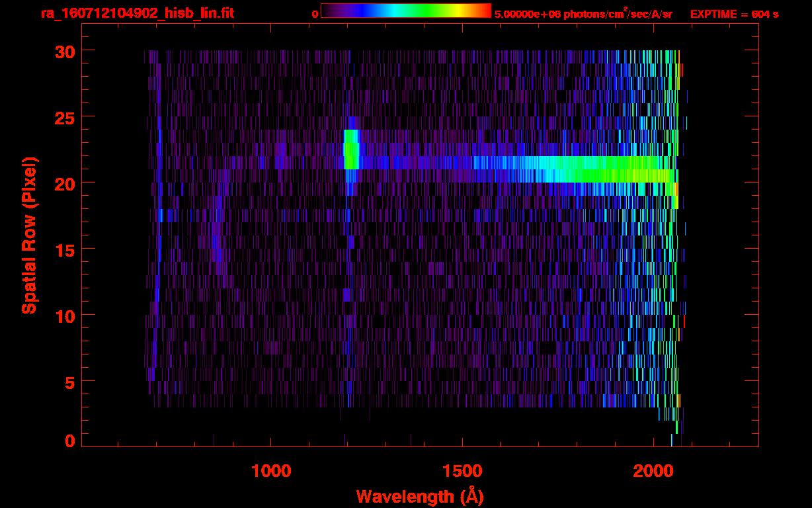The width and height of the screenshot is (812, 508).
Task: Select the colorbar minimum label 0
Action: [x=315, y=14]
